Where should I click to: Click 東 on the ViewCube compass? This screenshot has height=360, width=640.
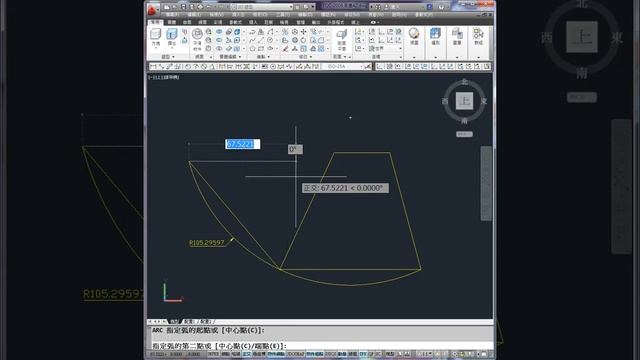tap(484, 101)
